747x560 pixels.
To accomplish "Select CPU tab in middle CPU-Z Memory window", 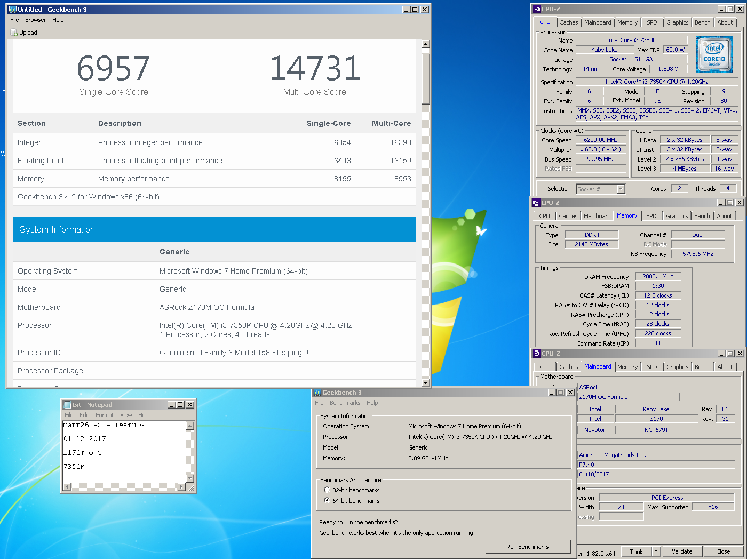I will pyautogui.click(x=544, y=216).
